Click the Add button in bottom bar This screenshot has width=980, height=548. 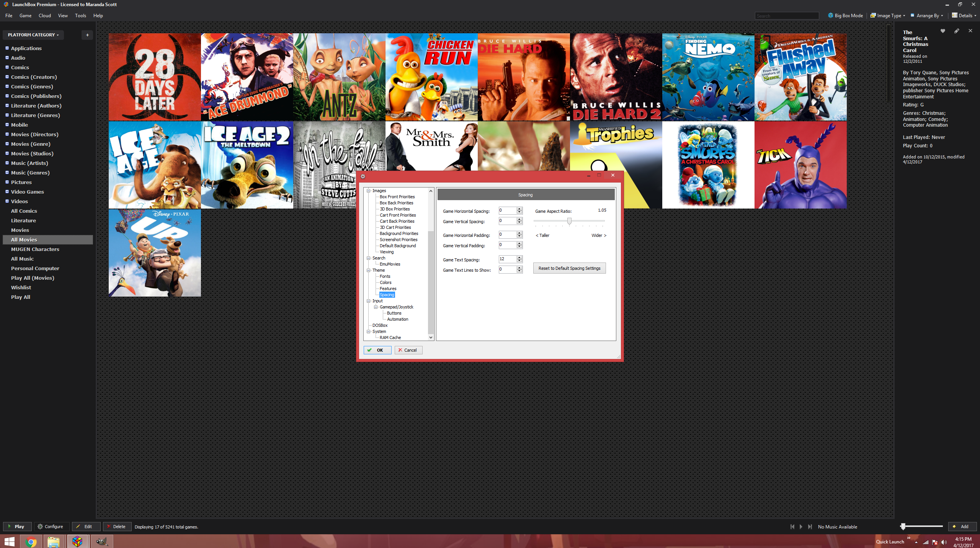962,527
